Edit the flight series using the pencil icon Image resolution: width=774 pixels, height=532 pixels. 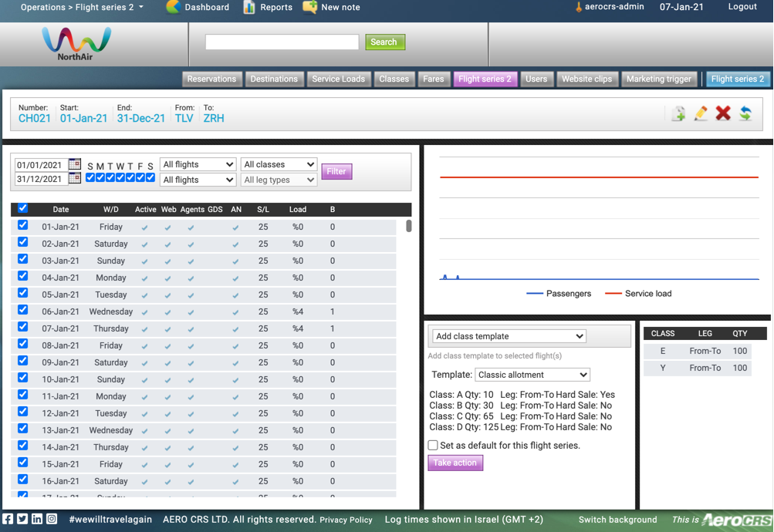(701, 113)
